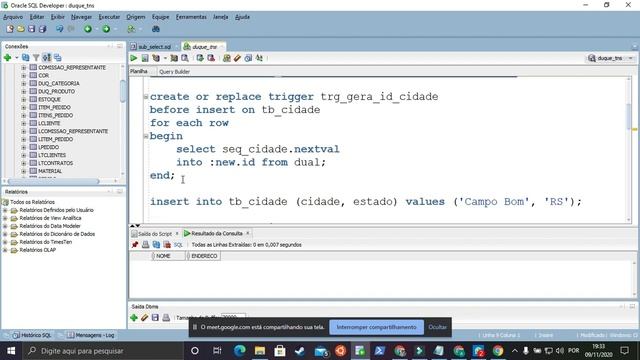The image size is (640, 360).
Task: Click Interromper compartilhamento button
Action: [x=376, y=327]
